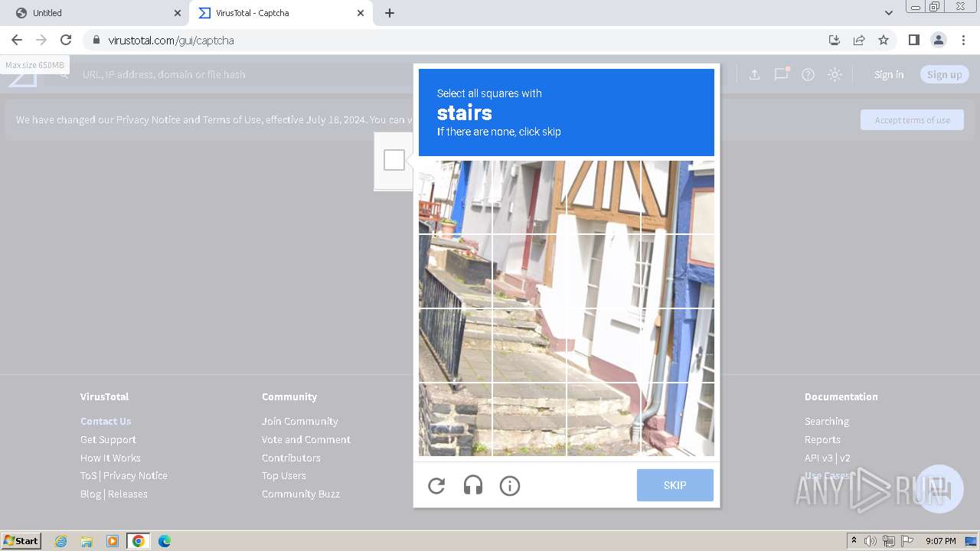The height and width of the screenshot is (551, 980).
Task: Select top-right captcha tile with timbered house
Action: coord(678,197)
